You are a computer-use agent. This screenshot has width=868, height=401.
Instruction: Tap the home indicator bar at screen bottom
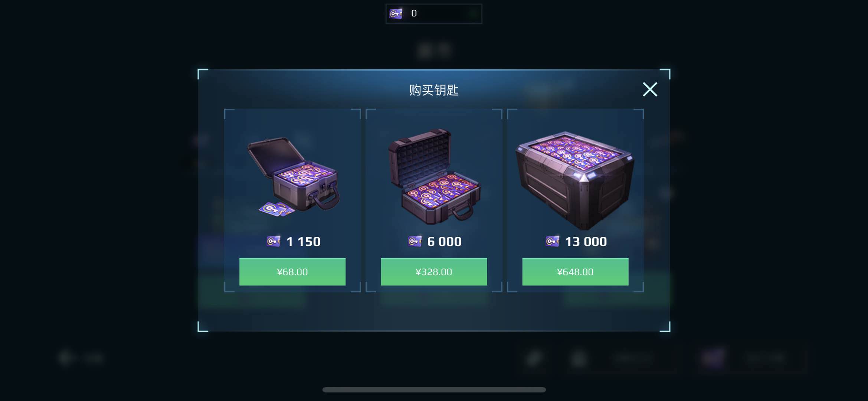[x=434, y=389]
